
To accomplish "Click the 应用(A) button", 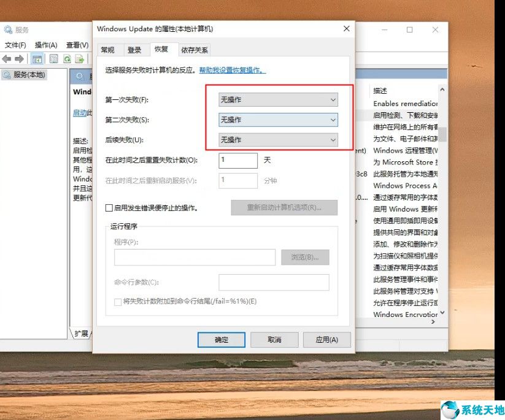I will coord(327,340).
